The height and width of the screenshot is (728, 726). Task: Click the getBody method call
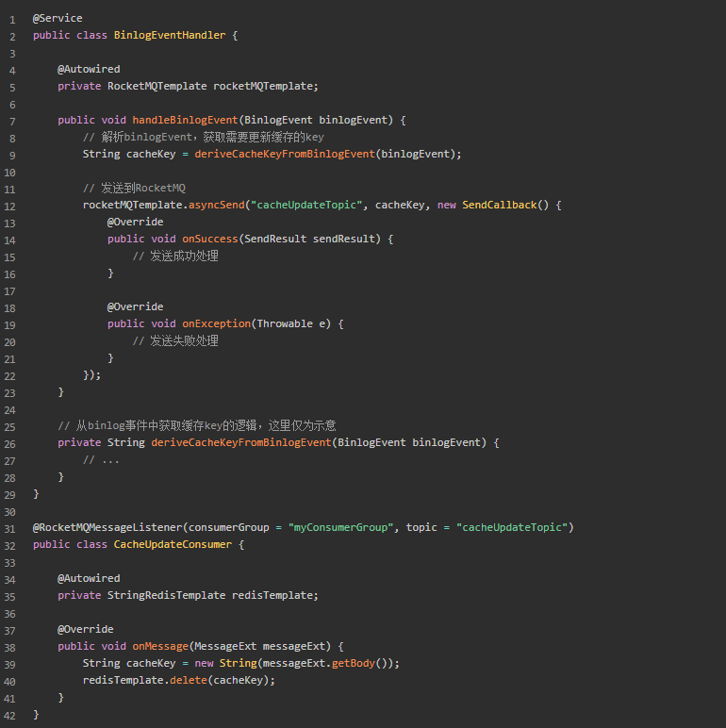[x=354, y=664]
